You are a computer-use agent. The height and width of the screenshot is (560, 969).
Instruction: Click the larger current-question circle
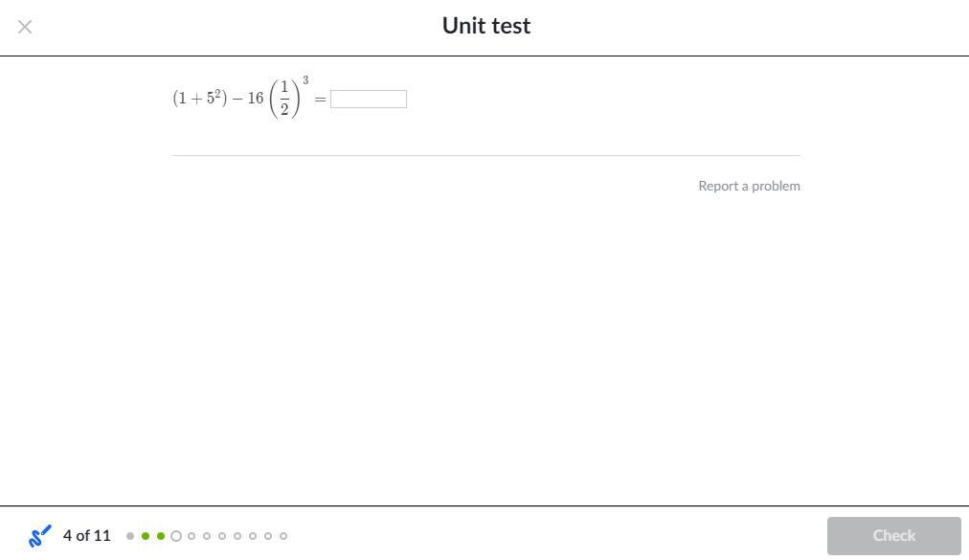point(176,536)
